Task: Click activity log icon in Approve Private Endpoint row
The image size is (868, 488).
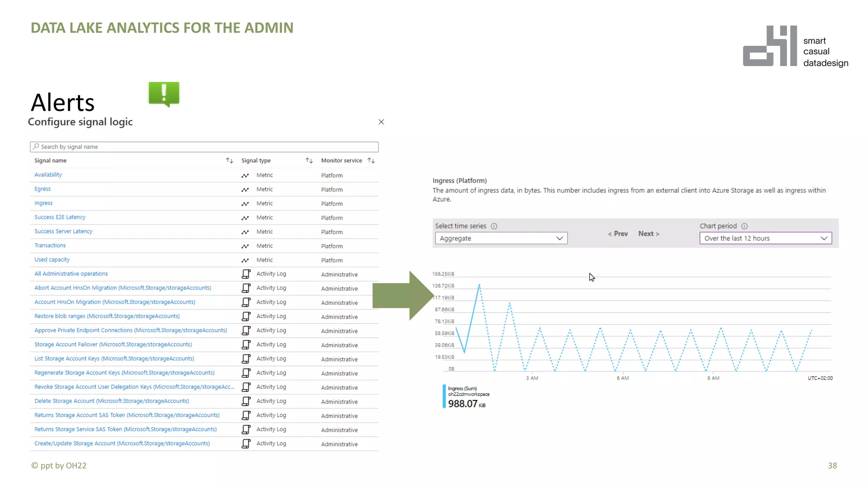Action: (x=246, y=330)
